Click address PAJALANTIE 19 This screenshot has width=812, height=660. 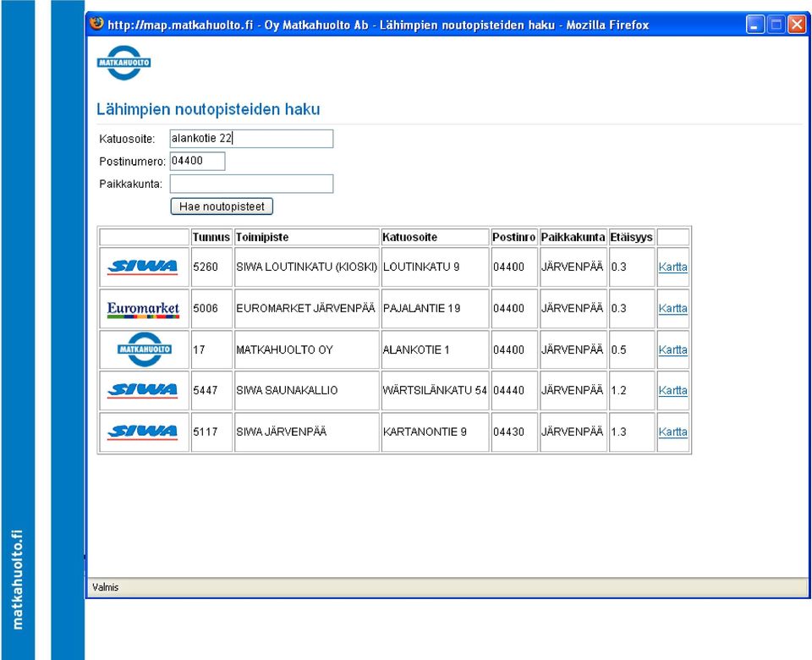(421, 308)
